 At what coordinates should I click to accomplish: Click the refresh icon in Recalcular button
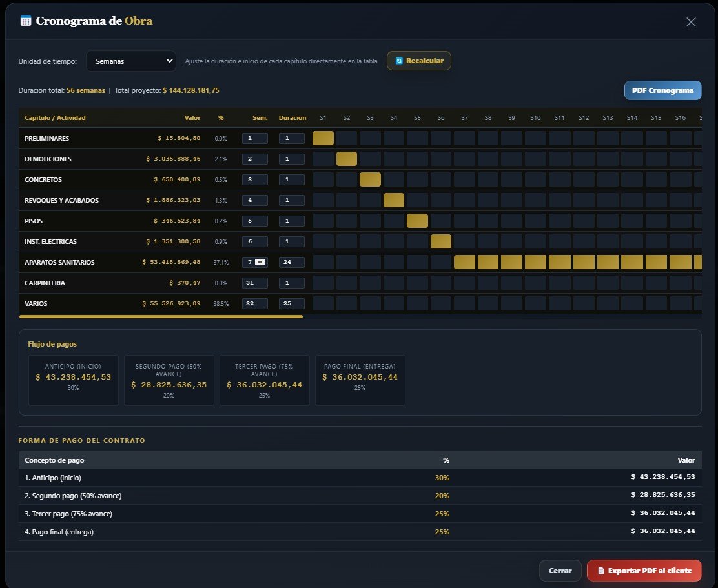point(399,61)
